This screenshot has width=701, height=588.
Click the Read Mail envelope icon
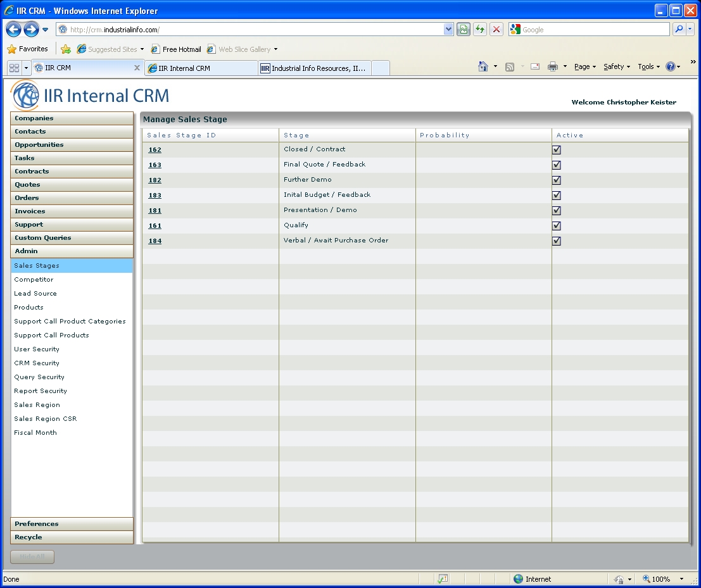click(535, 66)
